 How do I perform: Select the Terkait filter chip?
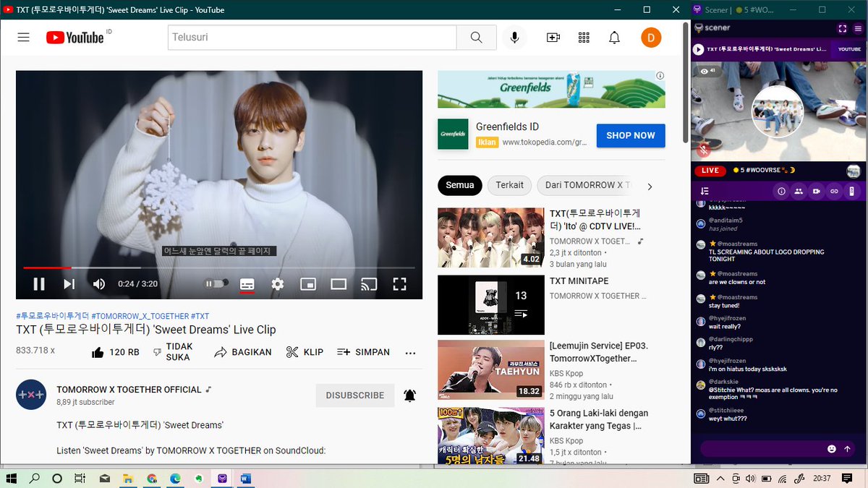(509, 185)
